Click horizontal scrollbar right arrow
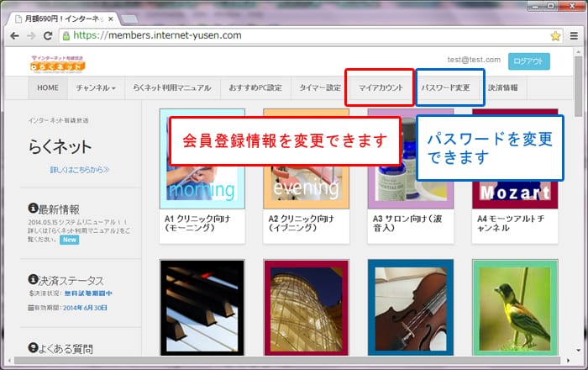 click(x=569, y=361)
